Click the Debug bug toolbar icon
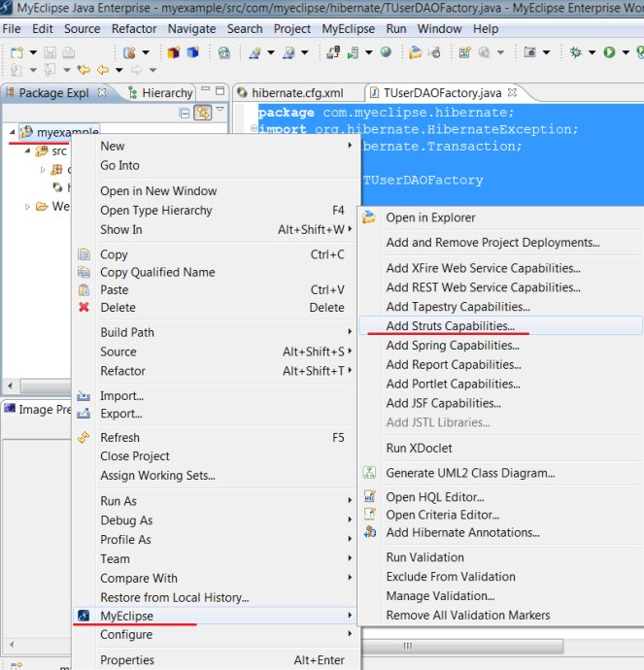This screenshot has width=644, height=670. click(576, 52)
